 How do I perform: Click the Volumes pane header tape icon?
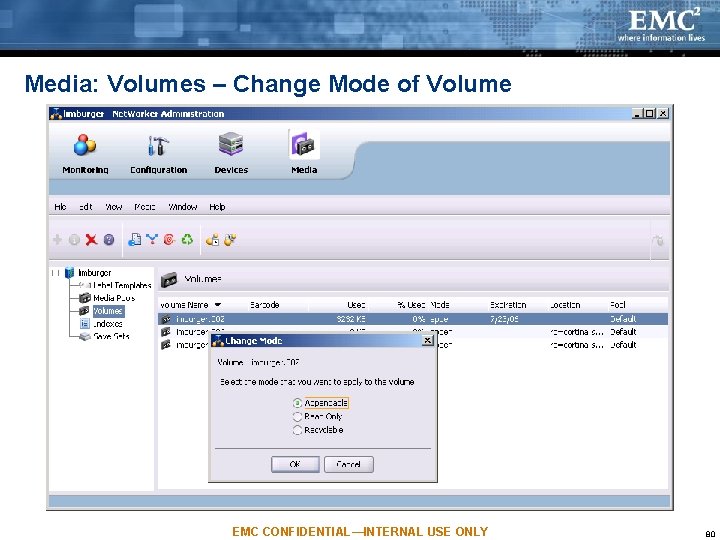click(169, 279)
